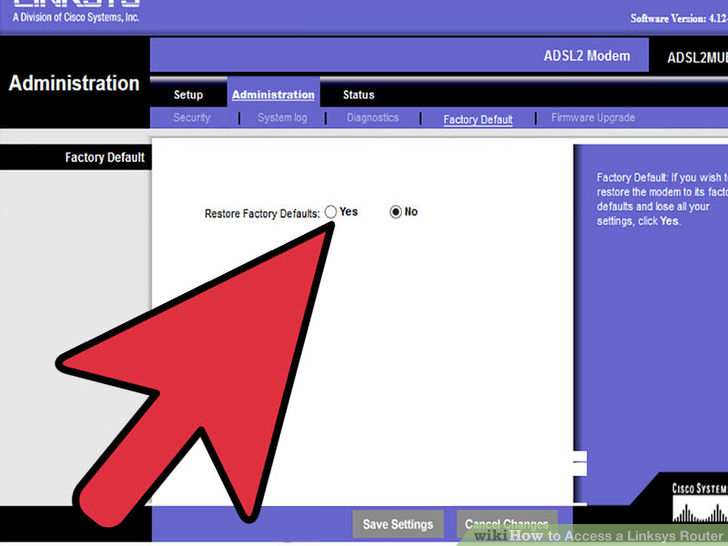
Task: Click the Restore Factory Defaults label
Action: [x=262, y=214]
